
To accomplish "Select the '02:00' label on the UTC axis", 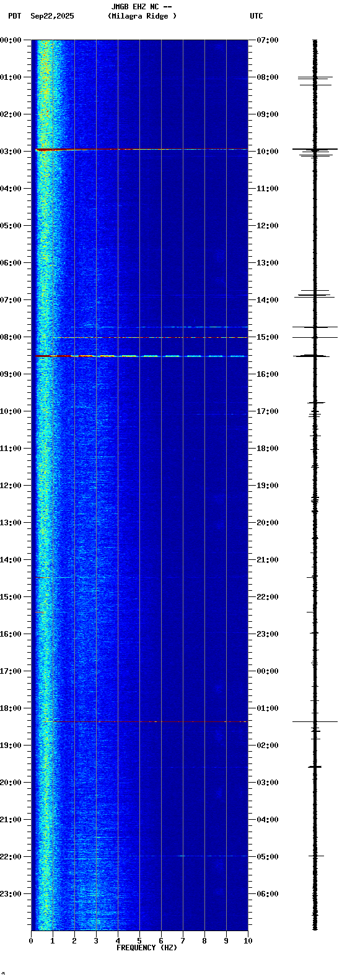I will 268,746.
